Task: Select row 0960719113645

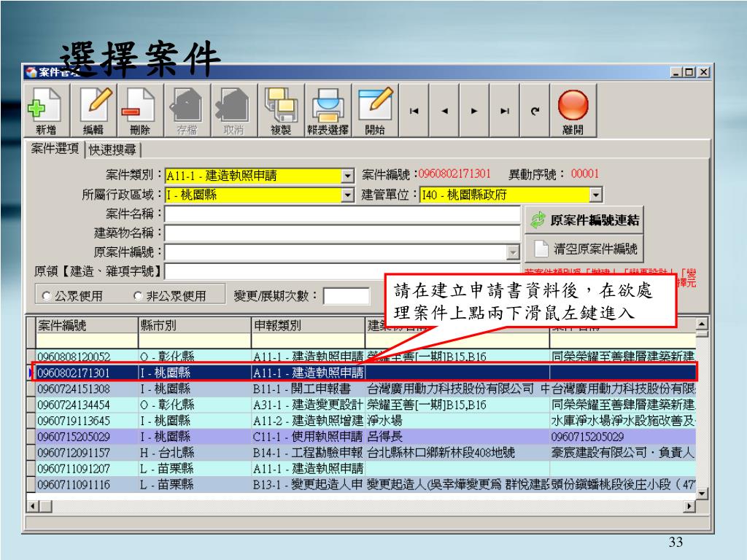Action: tap(365, 421)
